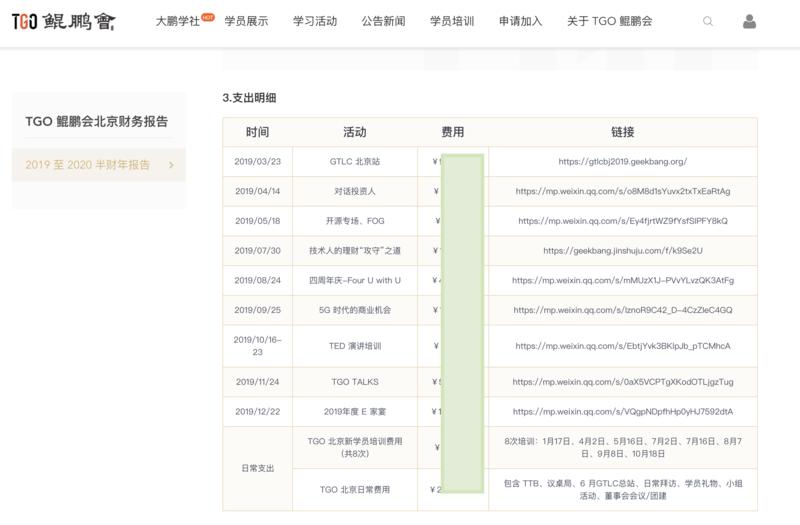Screen dimensions: 800x525
Task: Select the 2019/09/25 date cell
Action: pyautogui.click(x=258, y=310)
